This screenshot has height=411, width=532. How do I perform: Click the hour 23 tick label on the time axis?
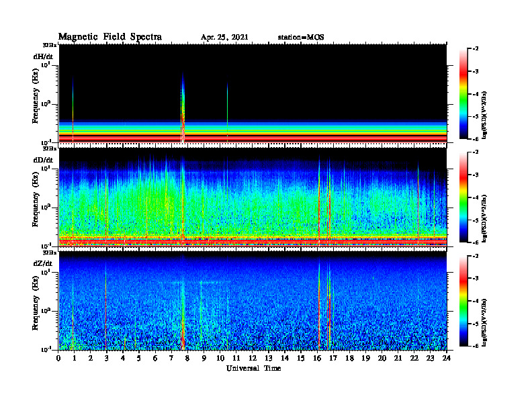point(431,358)
